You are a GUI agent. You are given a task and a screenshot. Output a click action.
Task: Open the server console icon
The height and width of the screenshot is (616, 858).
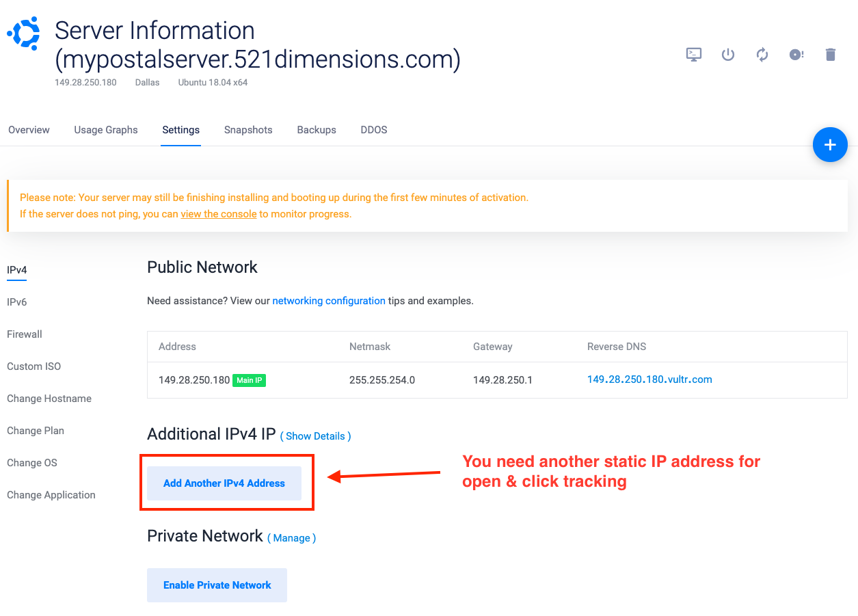(x=694, y=55)
